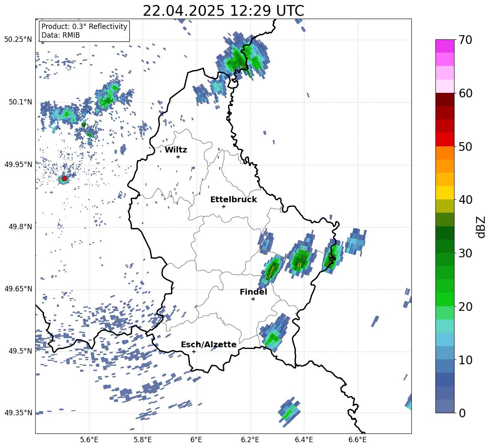
Task: Click the red radar location dot
Action: point(64,178)
